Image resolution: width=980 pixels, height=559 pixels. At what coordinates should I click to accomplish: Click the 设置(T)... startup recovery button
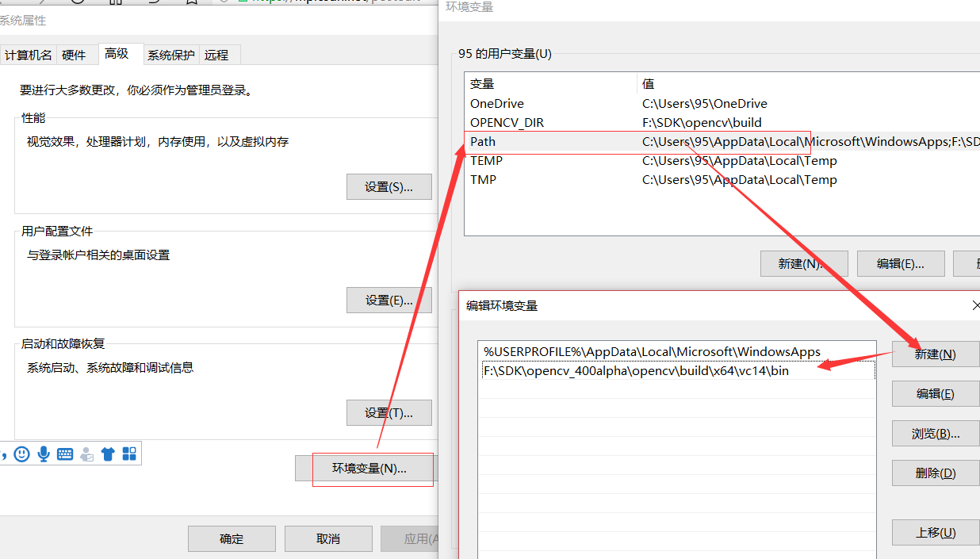(389, 413)
